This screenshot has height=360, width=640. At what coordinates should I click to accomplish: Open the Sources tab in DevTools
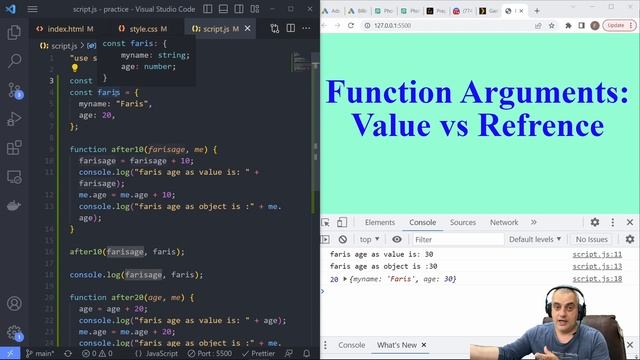463,222
